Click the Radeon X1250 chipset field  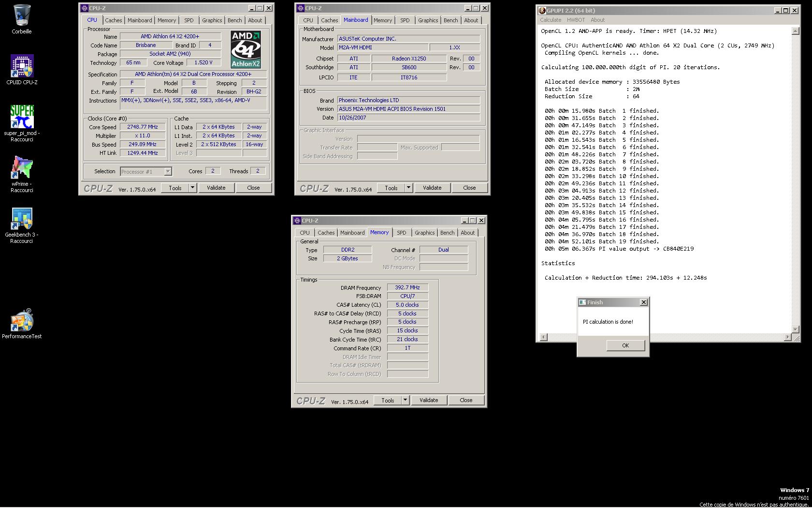point(409,58)
